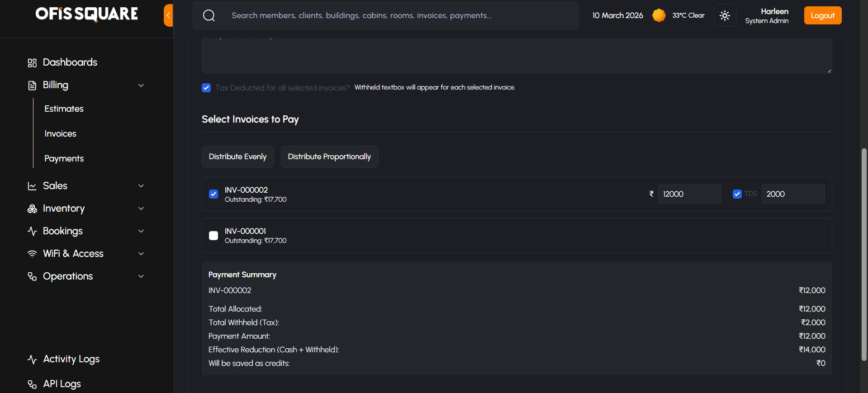Expand the Sales menu chevron

tap(141, 186)
